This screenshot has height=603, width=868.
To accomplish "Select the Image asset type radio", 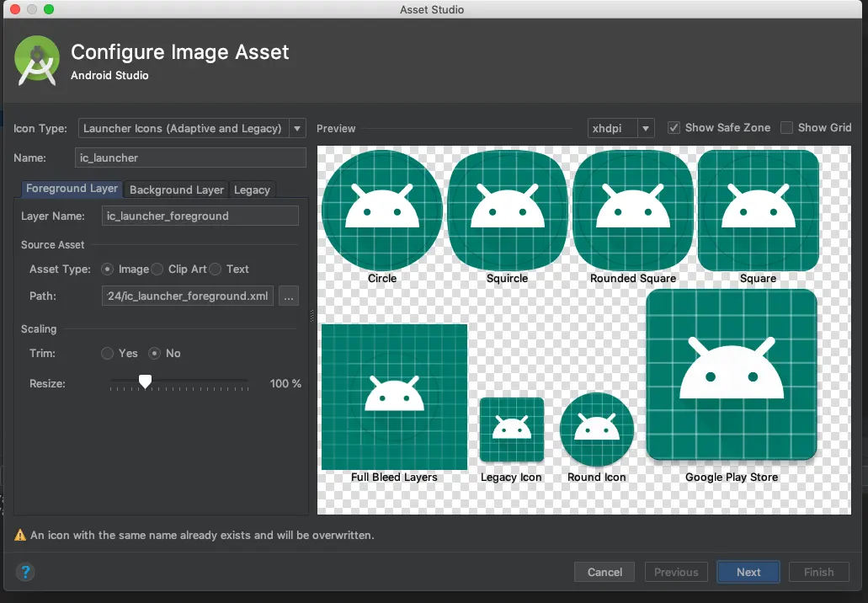I will [108, 269].
